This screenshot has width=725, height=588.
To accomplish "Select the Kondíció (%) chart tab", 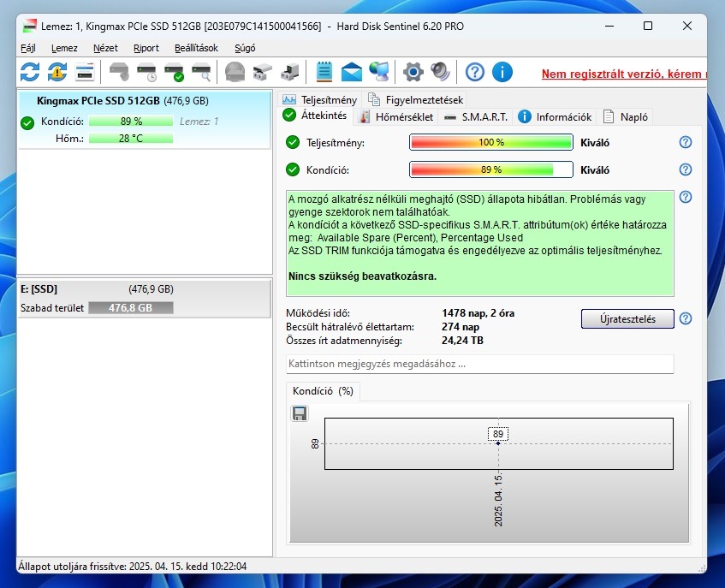I will 323,391.
